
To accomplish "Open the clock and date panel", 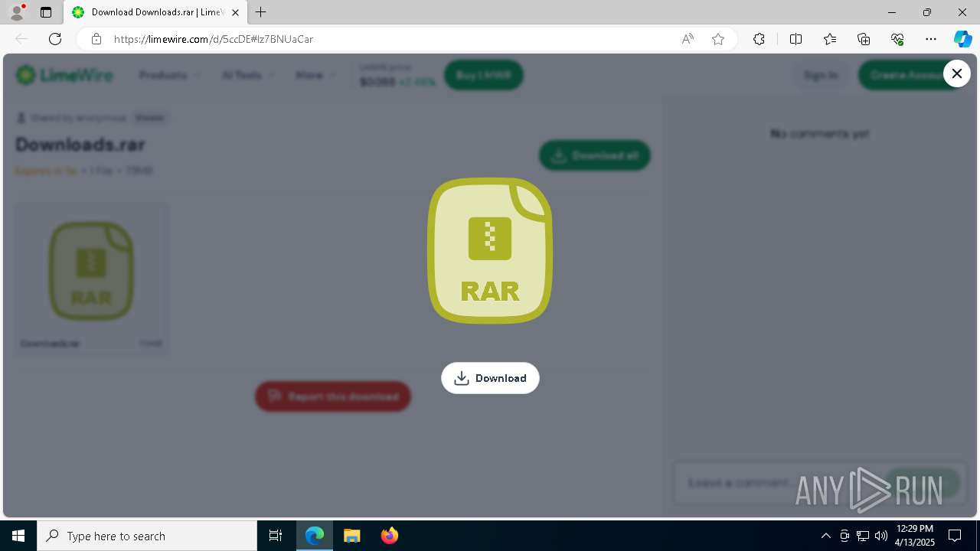I will 915,536.
